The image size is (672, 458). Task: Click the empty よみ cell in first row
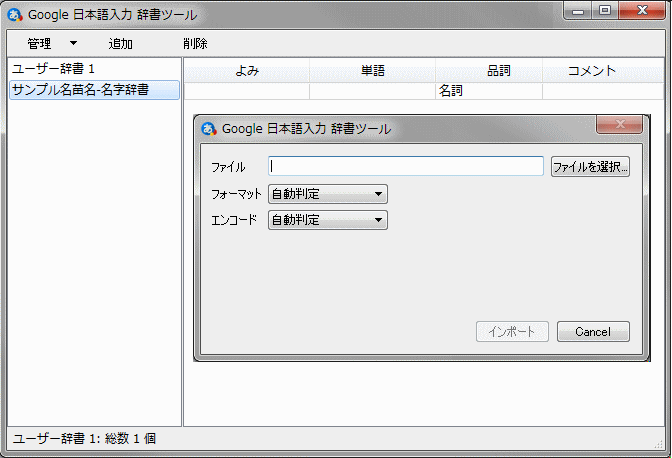247,91
